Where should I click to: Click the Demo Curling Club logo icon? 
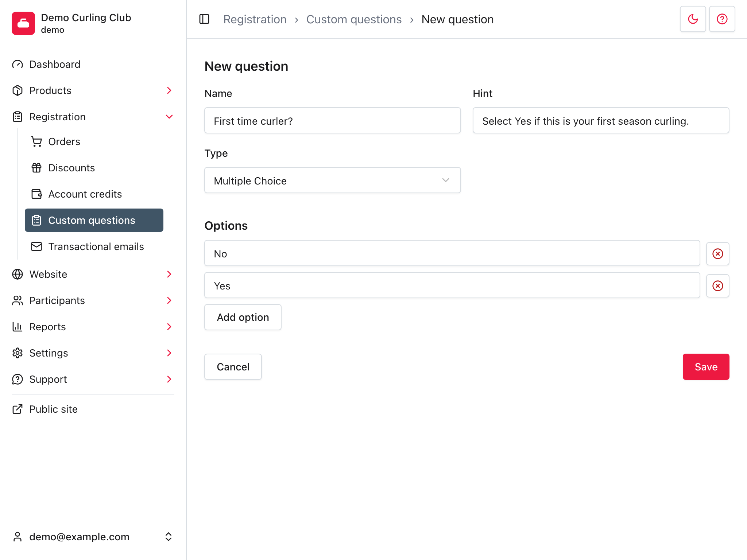[x=23, y=23]
